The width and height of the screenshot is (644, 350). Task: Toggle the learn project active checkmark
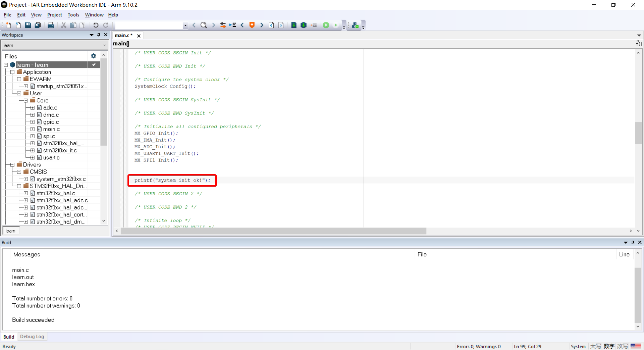[94, 64]
